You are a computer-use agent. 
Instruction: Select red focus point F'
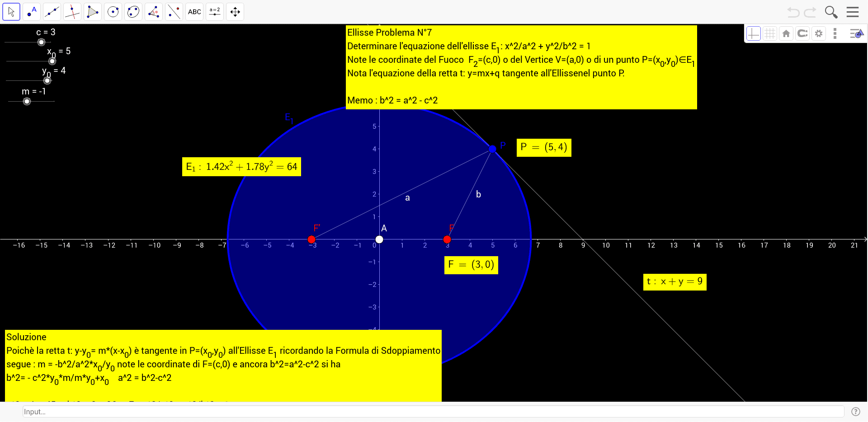tap(311, 239)
